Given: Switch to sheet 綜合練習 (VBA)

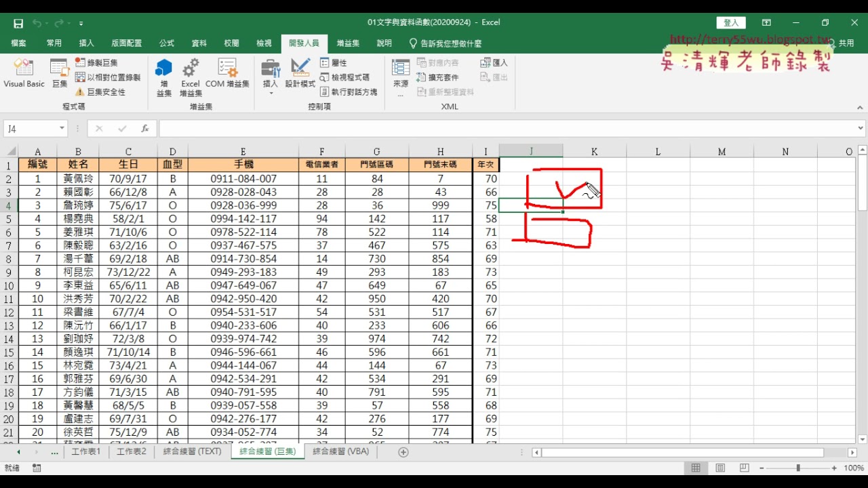Looking at the screenshot, I should (x=341, y=451).
